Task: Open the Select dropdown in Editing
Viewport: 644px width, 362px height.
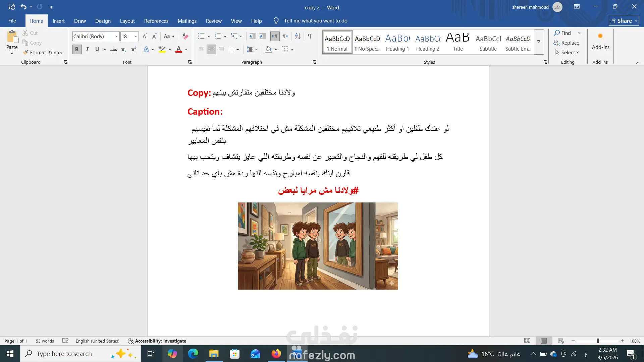Action: [x=570, y=52]
